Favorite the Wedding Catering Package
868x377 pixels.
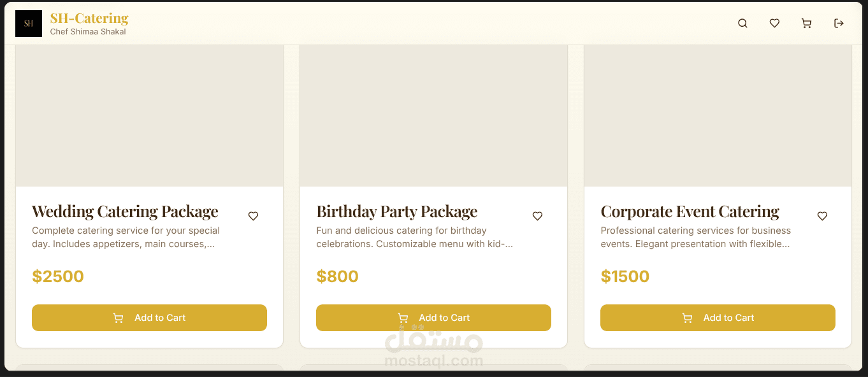click(x=253, y=217)
